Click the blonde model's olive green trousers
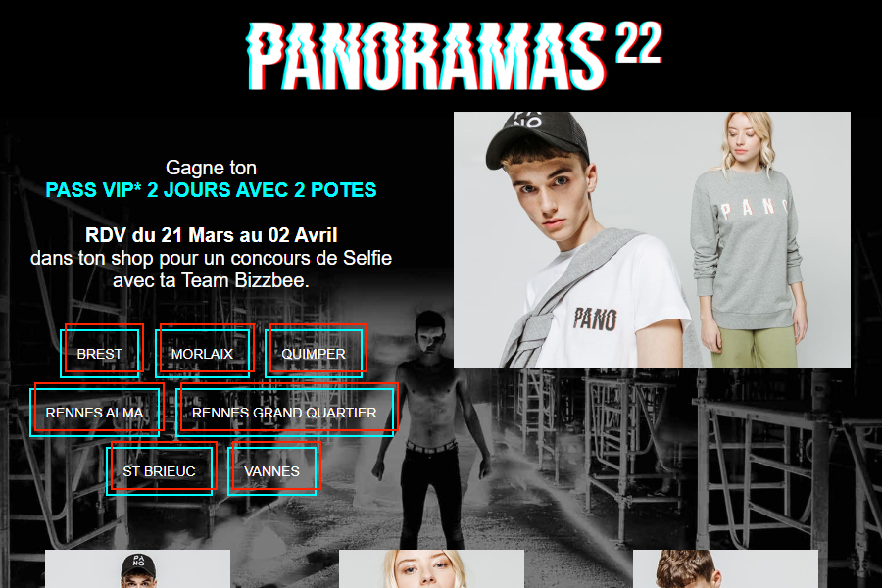The width and height of the screenshot is (882, 588). point(756,346)
